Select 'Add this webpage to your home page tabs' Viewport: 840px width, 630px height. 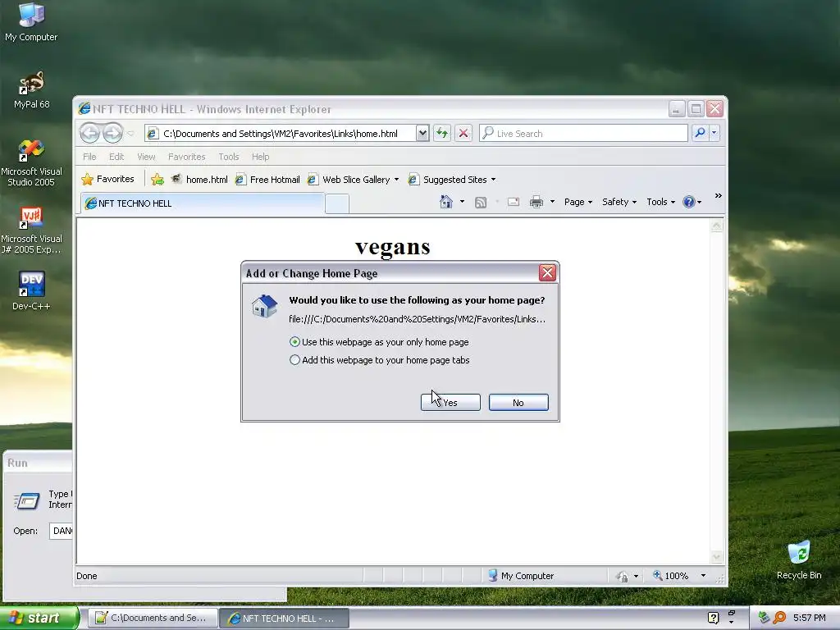[379, 360]
